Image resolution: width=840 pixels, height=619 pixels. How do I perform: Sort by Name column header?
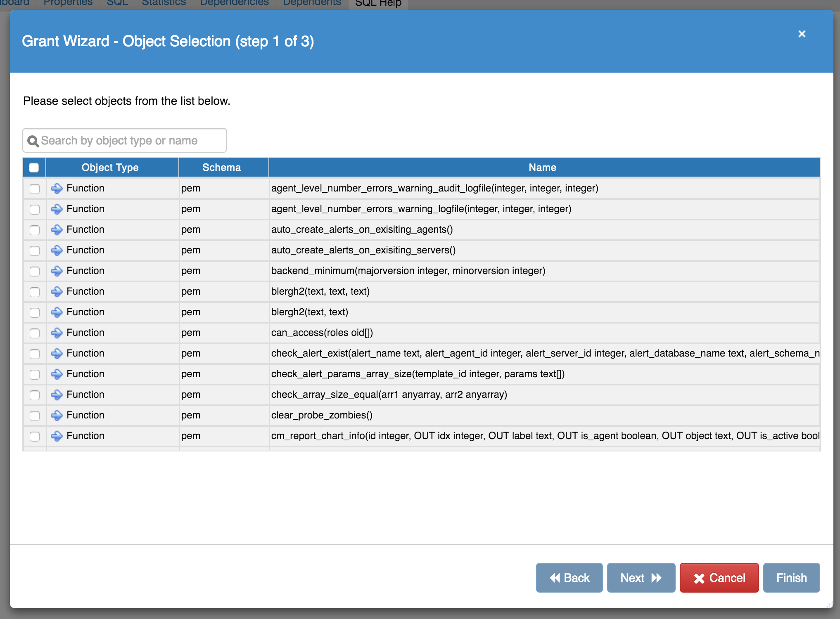click(542, 168)
